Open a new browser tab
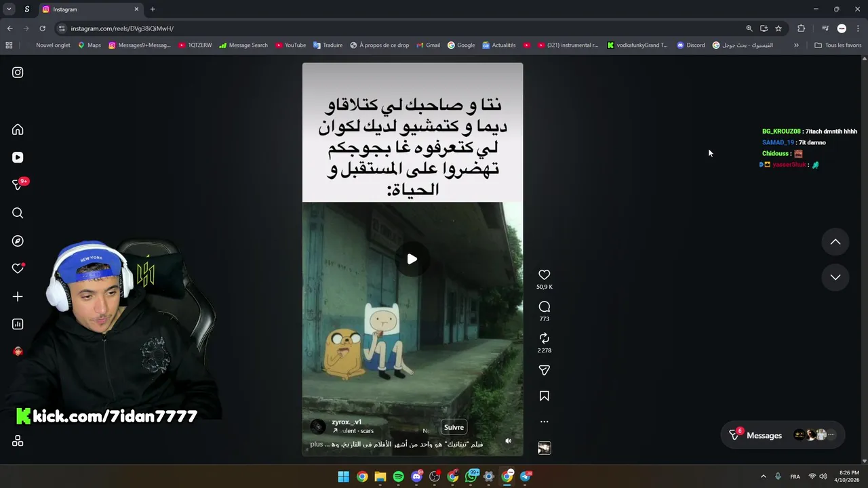This screenshot has width=868, height=488. pos(153,9)
